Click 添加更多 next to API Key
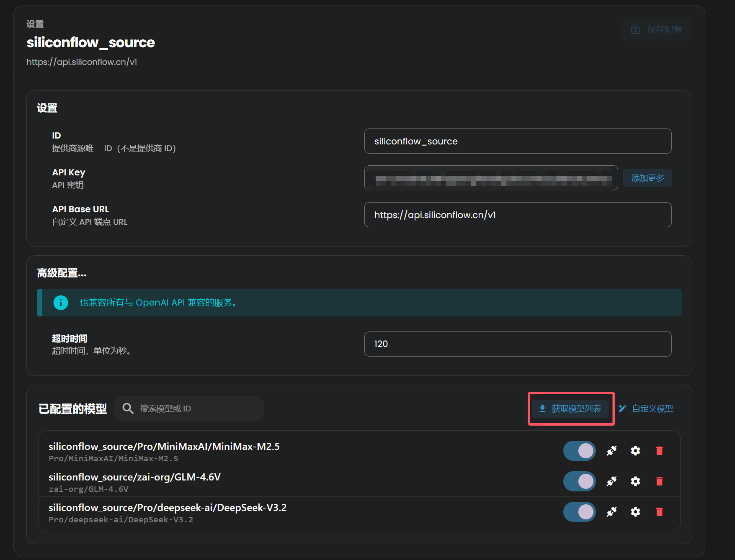Screen dimensions: 735x560 647,178
